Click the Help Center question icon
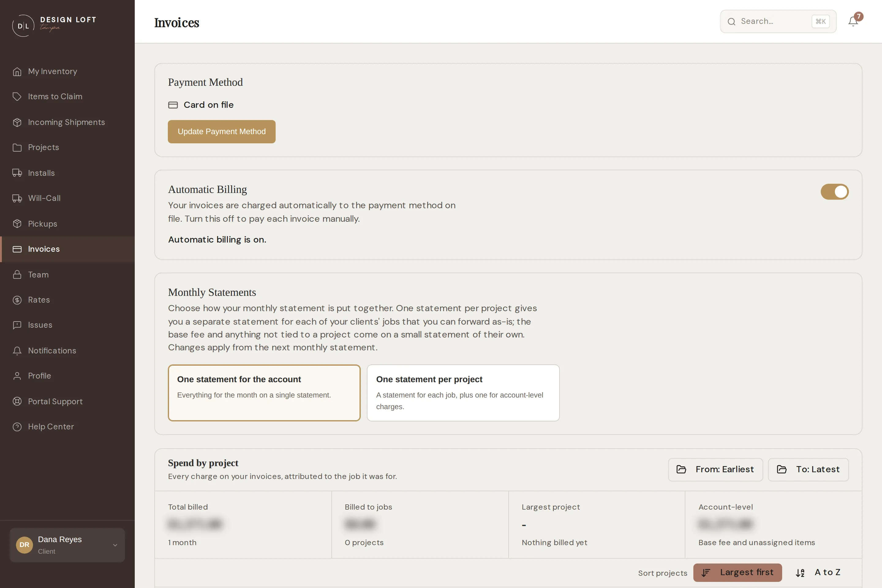The width and height of the screenshot is (882, 588). (17, 427)
